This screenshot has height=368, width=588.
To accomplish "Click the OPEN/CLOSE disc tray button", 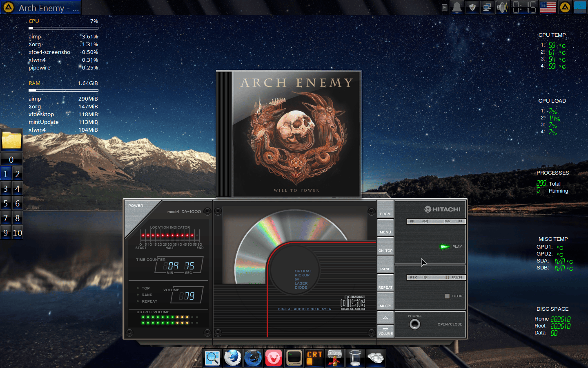I will point(450,324).
